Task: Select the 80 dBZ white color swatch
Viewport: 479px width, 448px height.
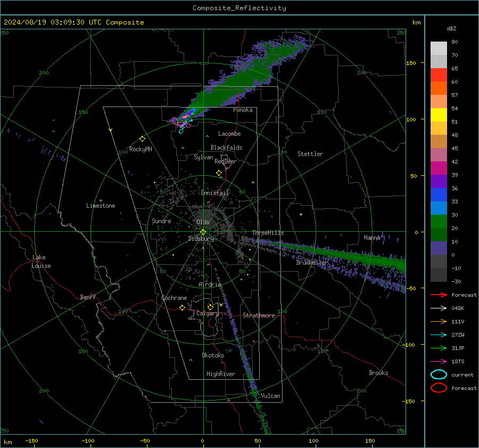Action: pyautogui.click(x=439, y=48)
